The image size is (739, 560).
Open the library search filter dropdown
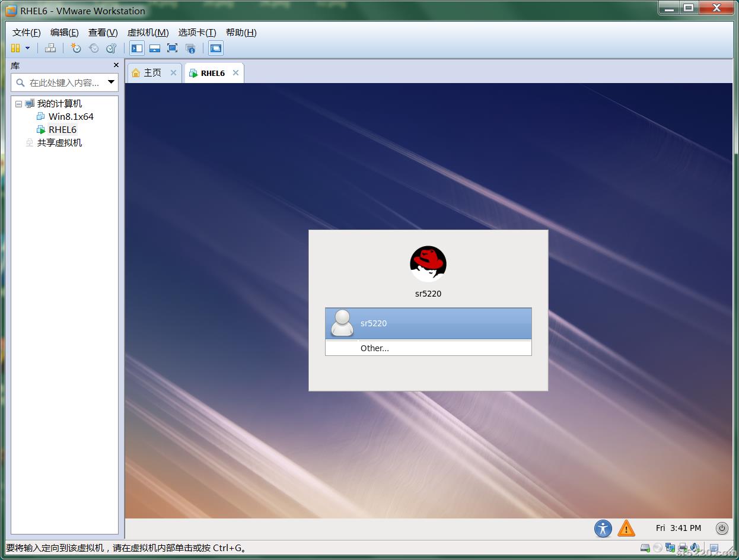coord(111,82)
